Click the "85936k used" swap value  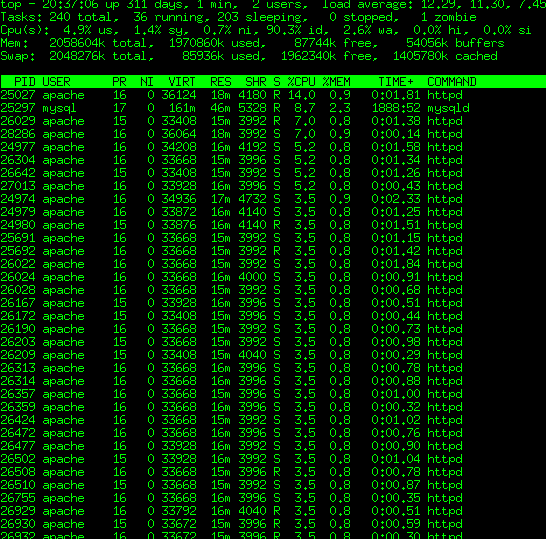pos(221,56)
